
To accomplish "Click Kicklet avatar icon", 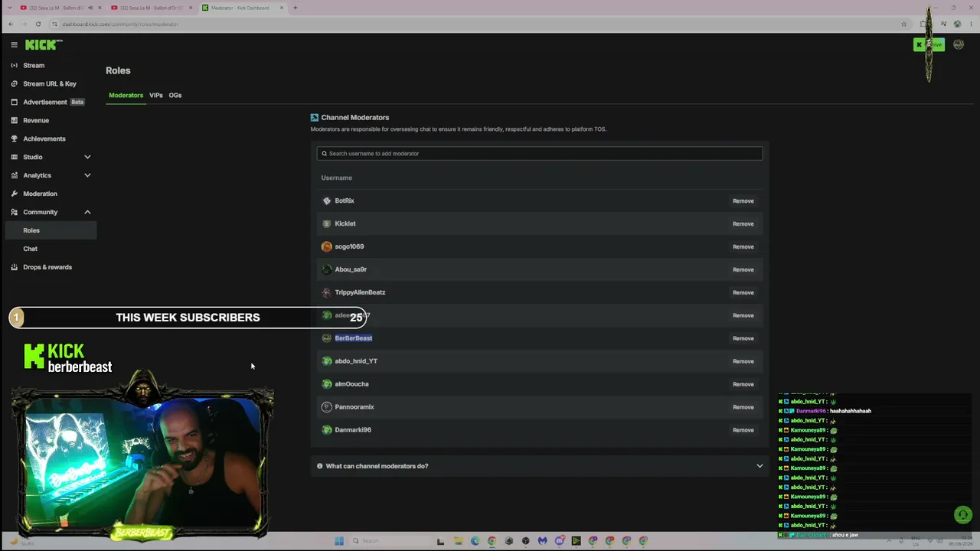I will coord(327,224).
